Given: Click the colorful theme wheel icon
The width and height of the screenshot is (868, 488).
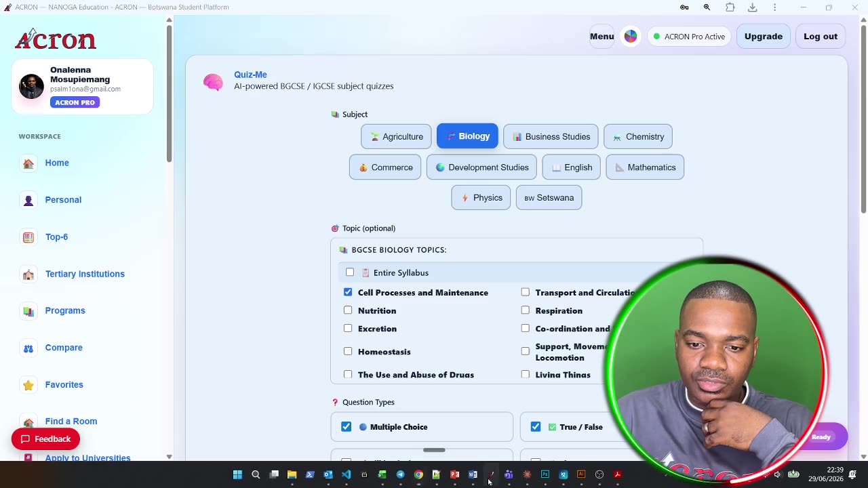Looking at the screenshot, I should click(631, 37).
